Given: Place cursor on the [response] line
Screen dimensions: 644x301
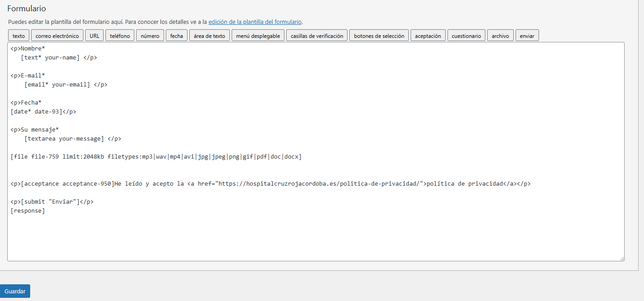Looking at the screenshot, I should [x=28, y=211].
